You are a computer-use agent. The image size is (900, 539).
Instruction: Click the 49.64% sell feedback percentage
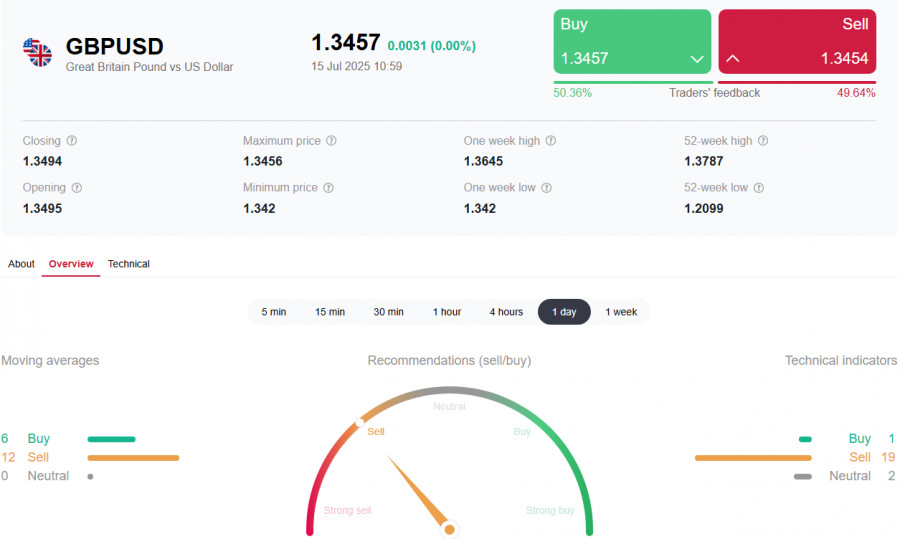(856, 93)
